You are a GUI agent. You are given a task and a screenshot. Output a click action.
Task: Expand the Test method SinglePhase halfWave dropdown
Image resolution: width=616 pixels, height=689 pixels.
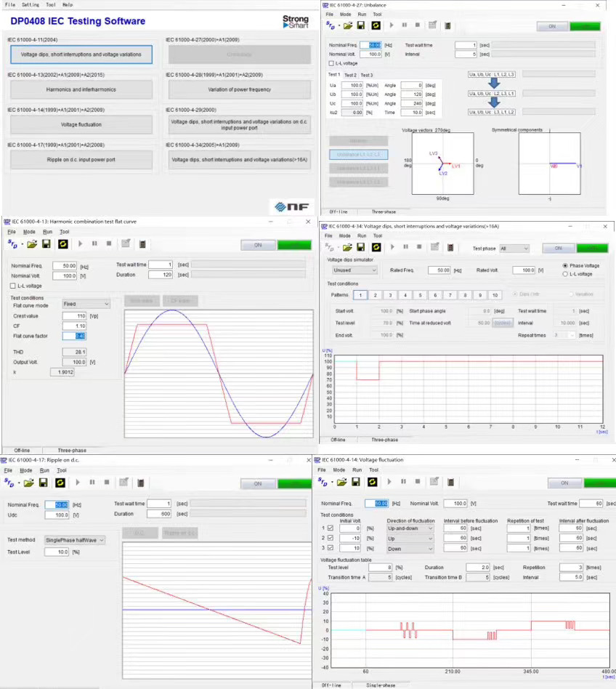click(x=75, y=540)
